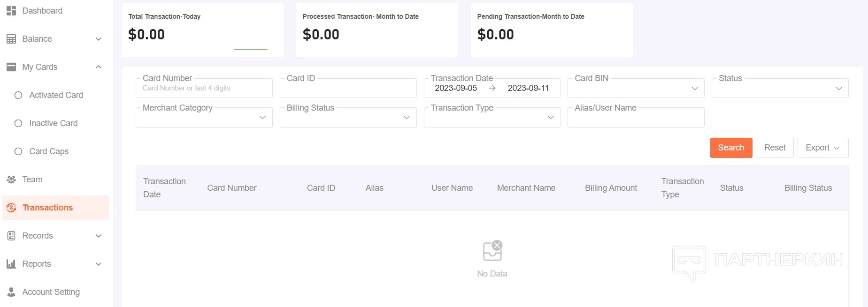Screen dimensions: 868x307
Task: Open the Export dropdown button
Action: tap(822, 148)
